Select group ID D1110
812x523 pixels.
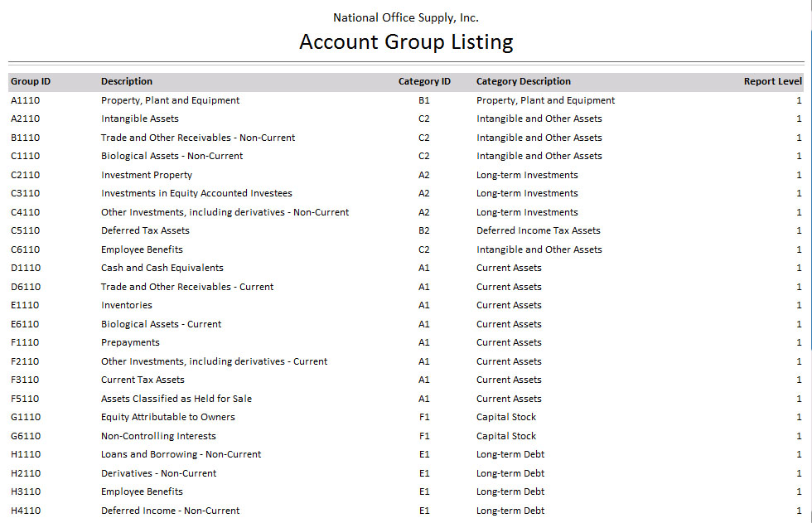pos(25,268)
